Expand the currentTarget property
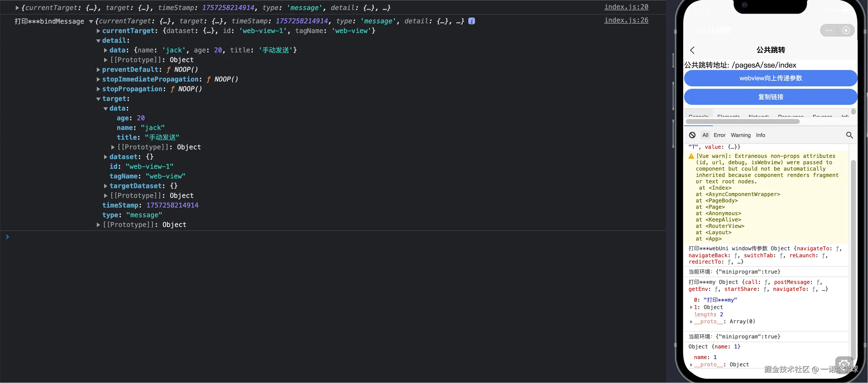Image resolution: width=868 pixels, height=383 pixels. [98, 31]
